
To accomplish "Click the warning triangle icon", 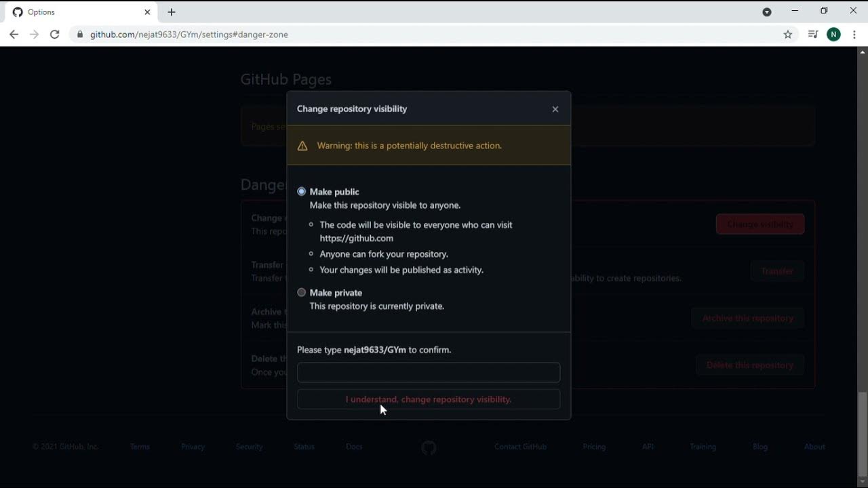I will [x=302, y=146].
